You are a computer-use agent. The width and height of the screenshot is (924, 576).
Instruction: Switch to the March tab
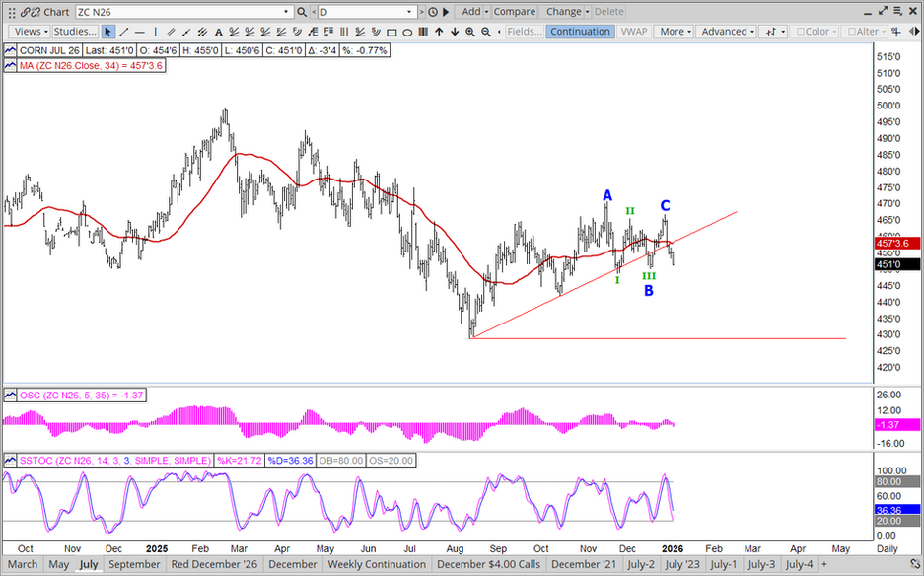coord(23,564)
